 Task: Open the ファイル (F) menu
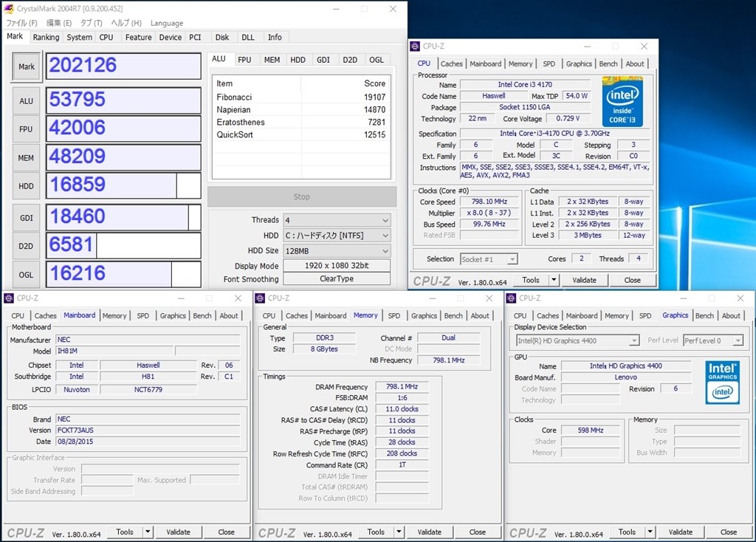[21, 23]
